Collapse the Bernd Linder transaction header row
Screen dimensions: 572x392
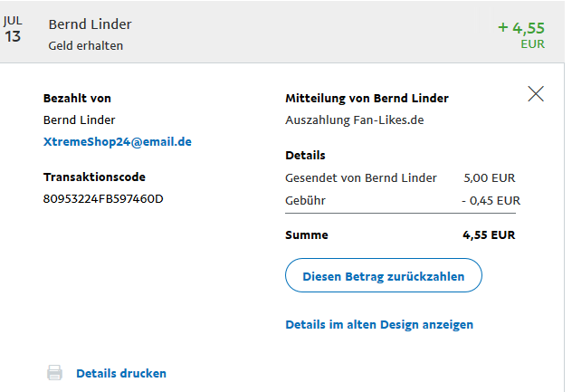[x=272, y=33]
